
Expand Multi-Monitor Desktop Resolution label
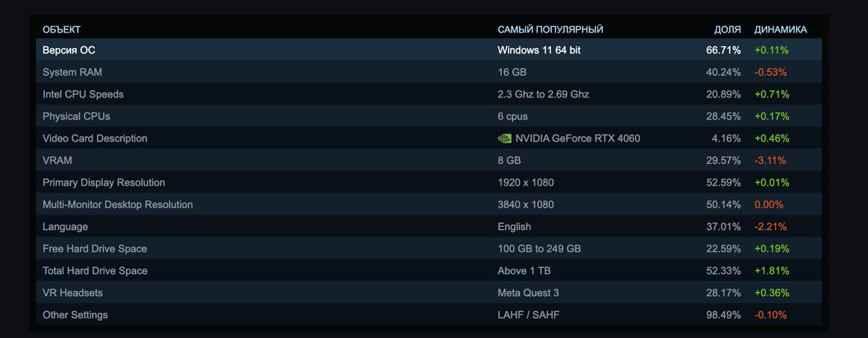(118, 205)
